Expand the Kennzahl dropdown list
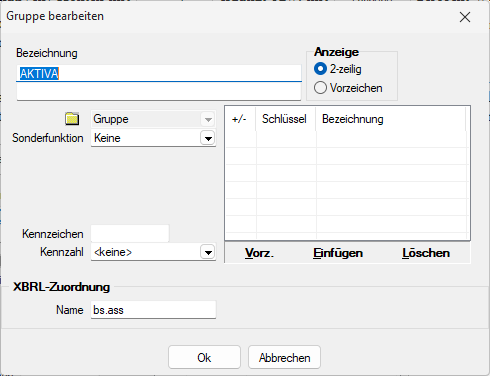This screenshot has width=490, height=376. (x=208, y=252)
